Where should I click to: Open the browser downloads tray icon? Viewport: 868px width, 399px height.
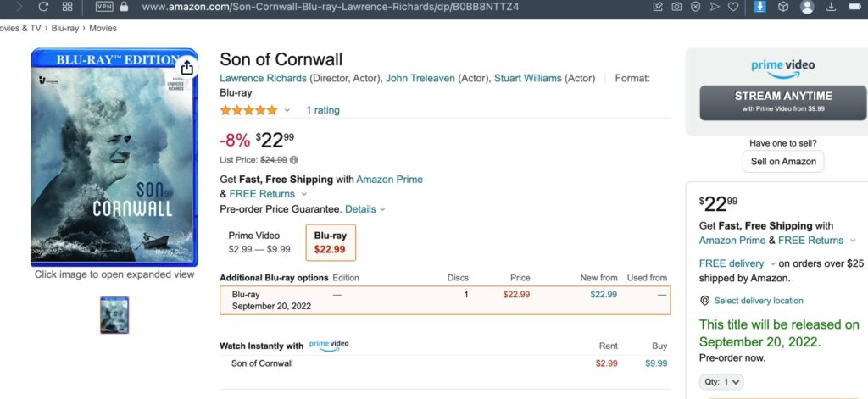[x=830, y=7]
